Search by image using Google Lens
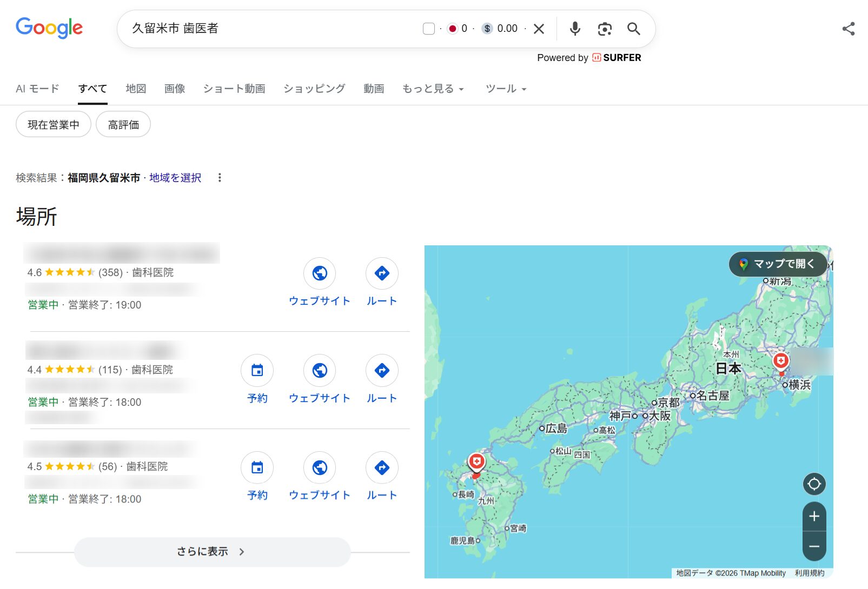The width and height of the screenshot is (868, 589). point(604,29)
